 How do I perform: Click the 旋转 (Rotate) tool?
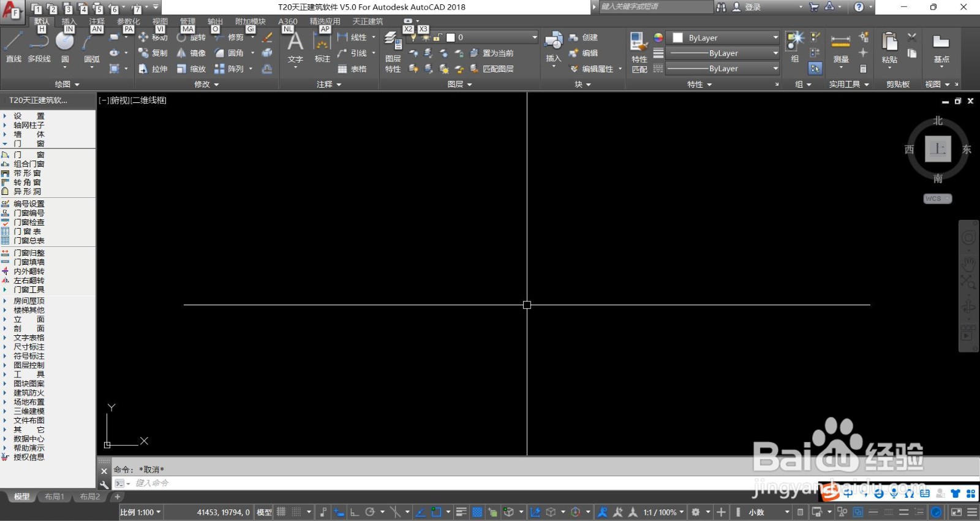(x=192, y=37)
